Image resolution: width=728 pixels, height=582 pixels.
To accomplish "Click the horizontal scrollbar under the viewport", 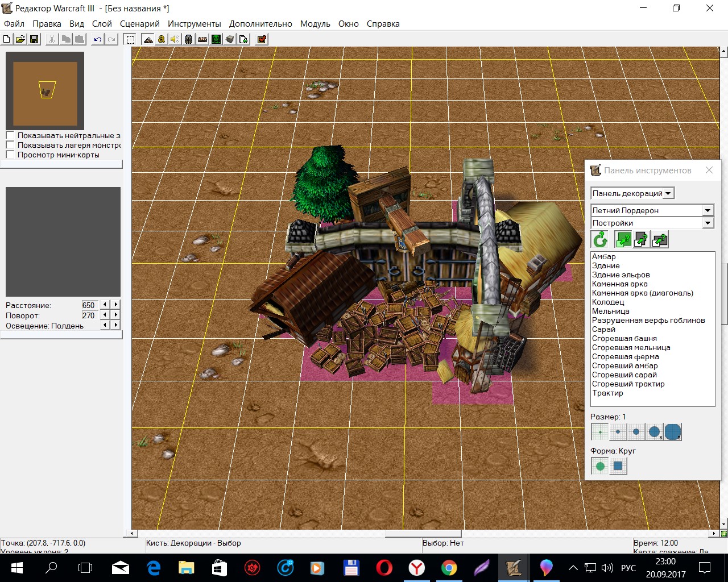I will tap(423, 533).
